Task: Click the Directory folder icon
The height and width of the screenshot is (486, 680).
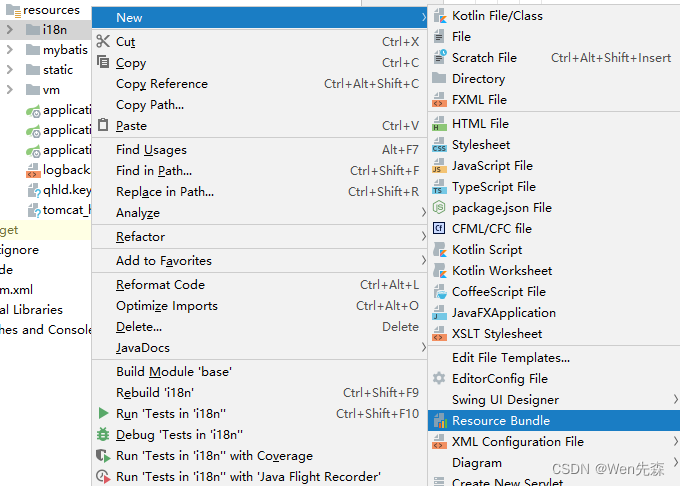Action: tap(439, 78)
